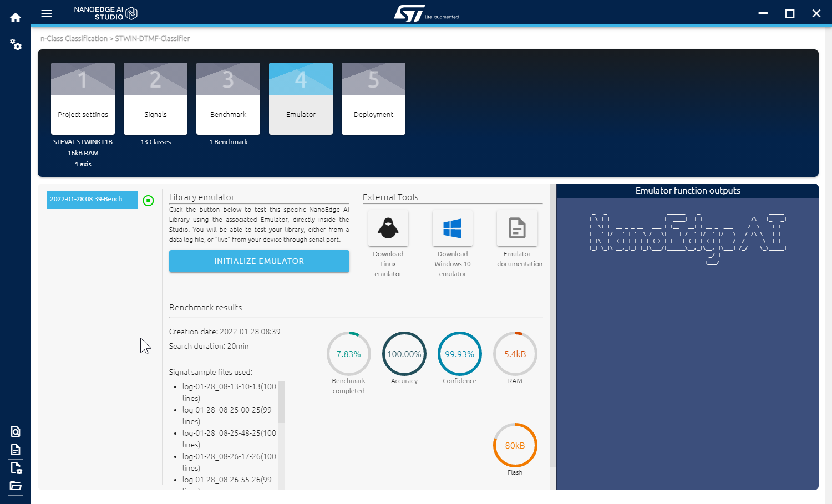Select log-01-28_08-13-10-13 file entry

[229, 392]
